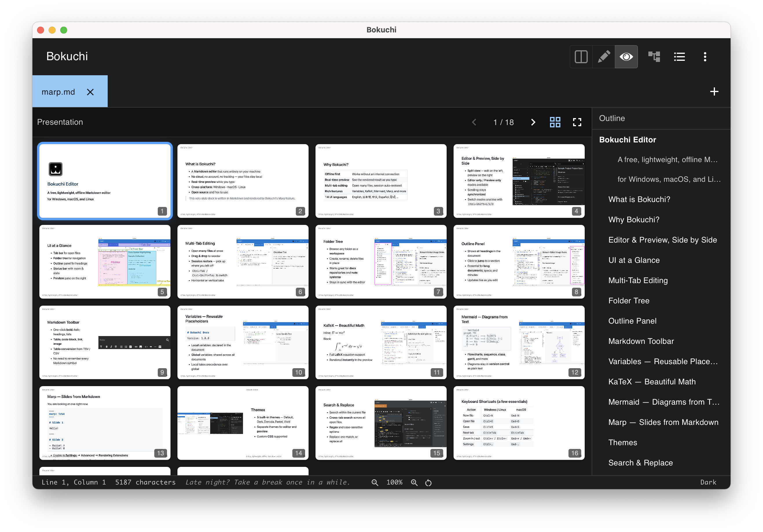Click the green maximize window button
763x532 pixels.
pyautogui.click(x=63, y=30)
